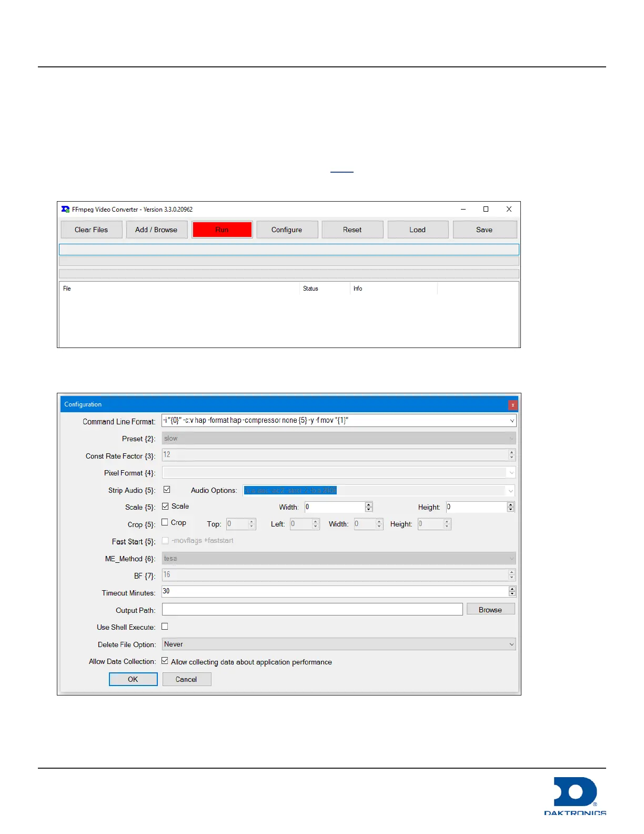
Task: Click the Scale Height stepper arrows
Action: click(511, 507)
